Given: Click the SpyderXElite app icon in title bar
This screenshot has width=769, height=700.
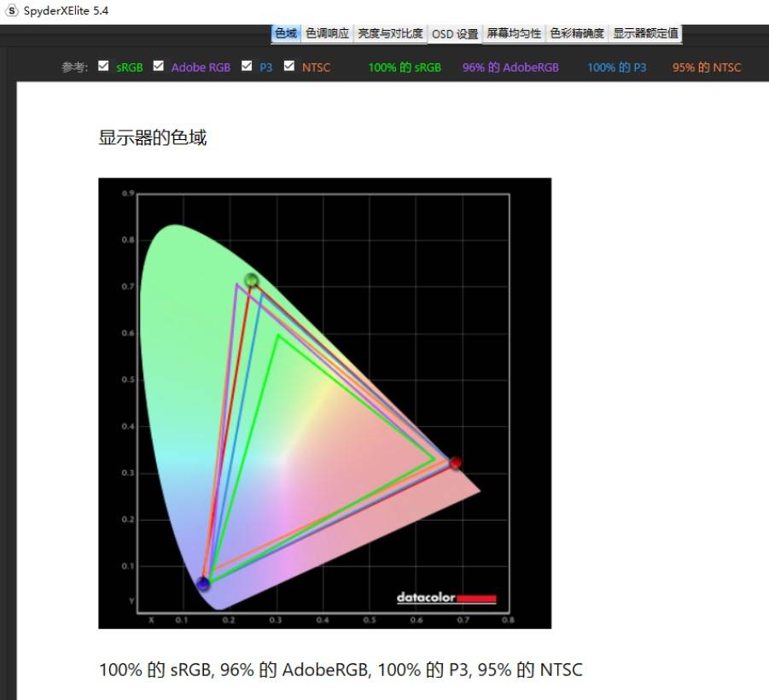Looking at the screenshot, I should (12, 10).
